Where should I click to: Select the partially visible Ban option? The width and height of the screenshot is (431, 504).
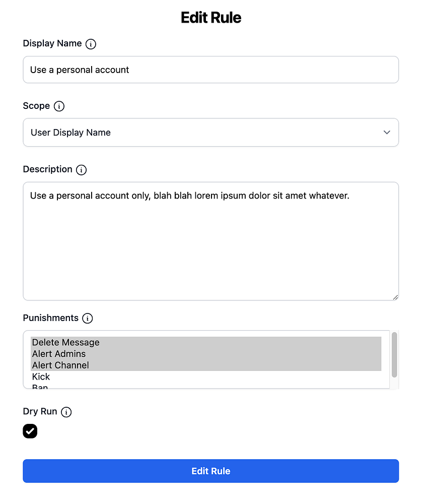[40, 387]
